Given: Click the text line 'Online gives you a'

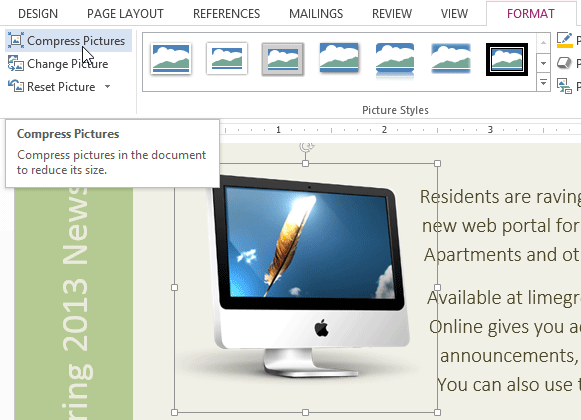Looking at the screenshot, I should (x=505, y=327).
